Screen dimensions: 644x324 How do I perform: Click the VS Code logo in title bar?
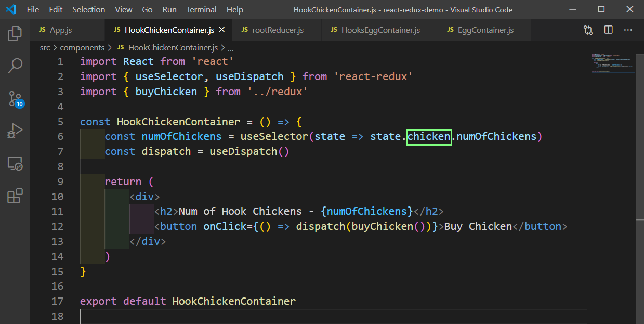(10, 9)
